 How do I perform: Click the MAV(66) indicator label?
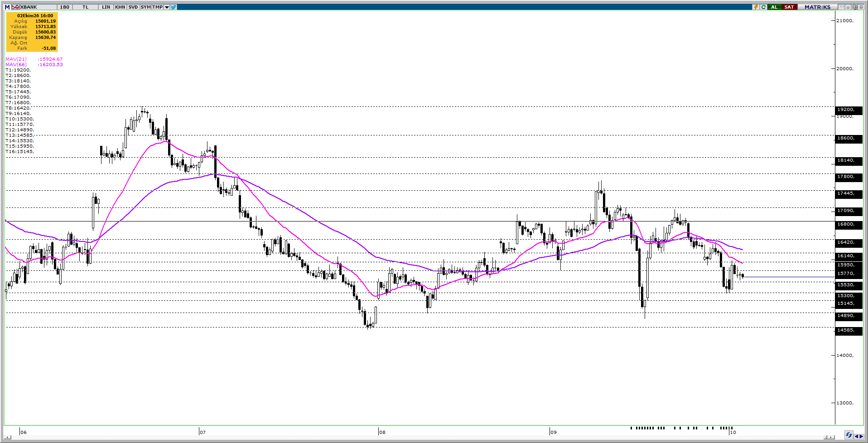(16, 64)
